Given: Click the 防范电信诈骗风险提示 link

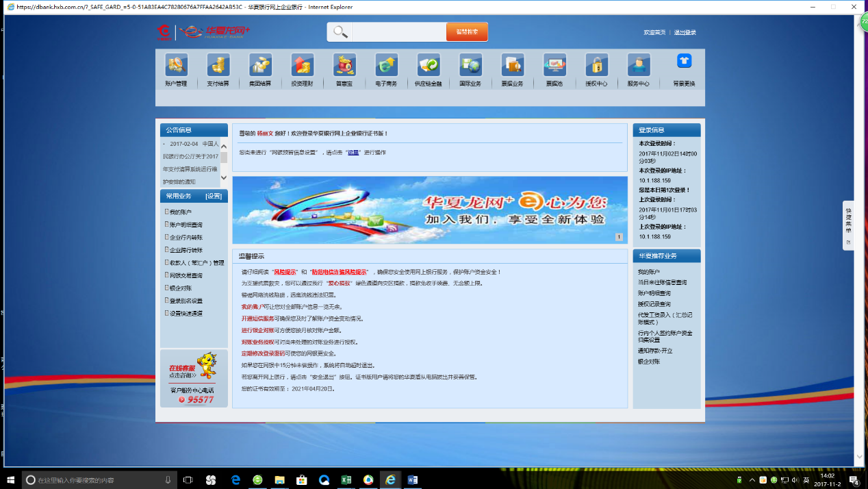Looking at the screenshot, I should tap(340, 272).
